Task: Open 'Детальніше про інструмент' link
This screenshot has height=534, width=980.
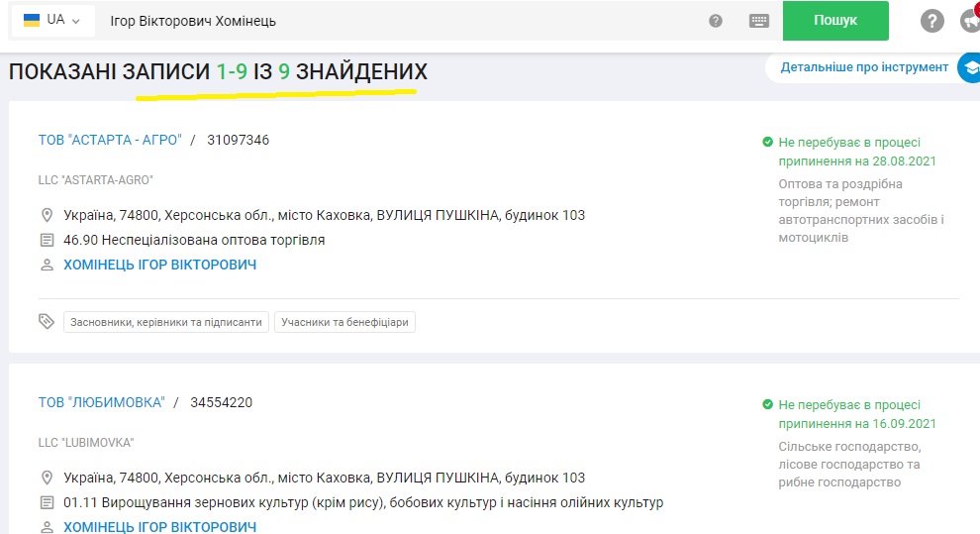Action: click(864, 67)
